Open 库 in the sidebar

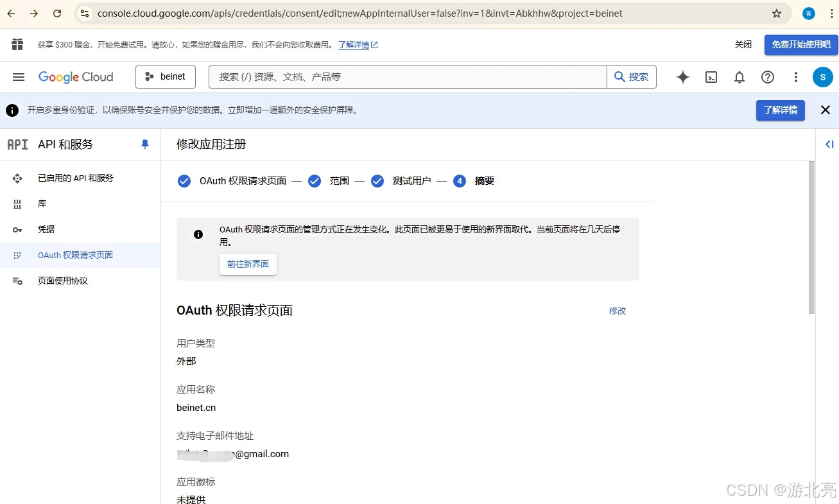tap(80, 204)
